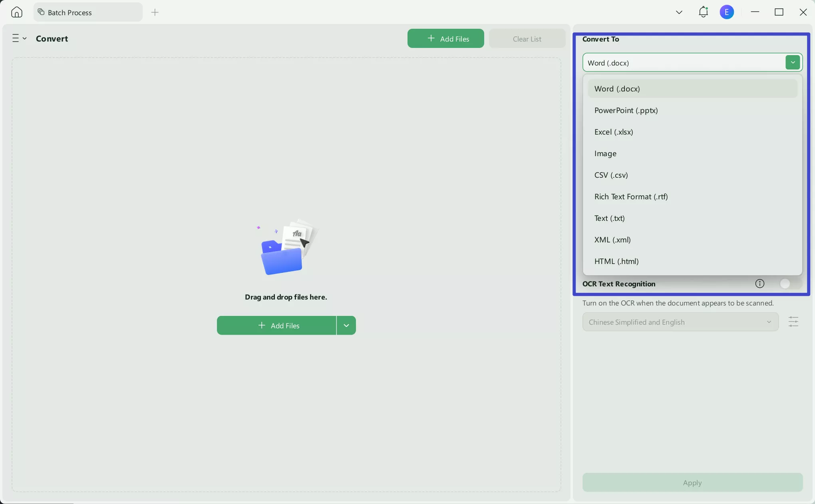This screenshot has width=815, height=504.
Task: Open the notifications bell
Action: point(703,12)
